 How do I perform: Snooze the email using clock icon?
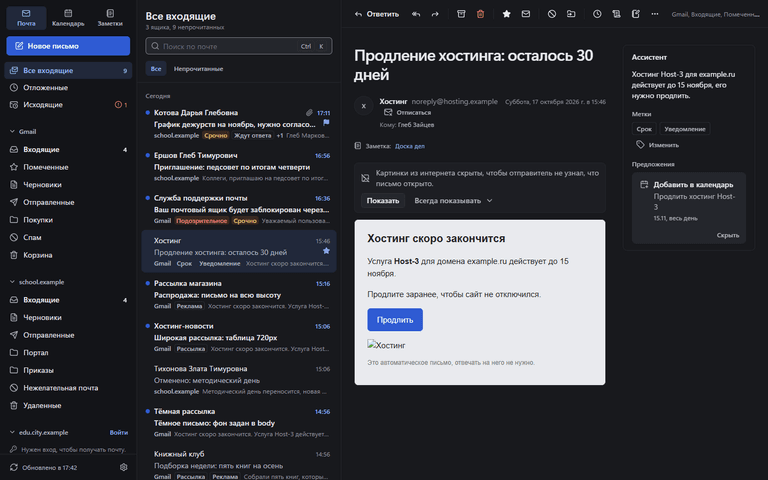(x=597, y=14)
